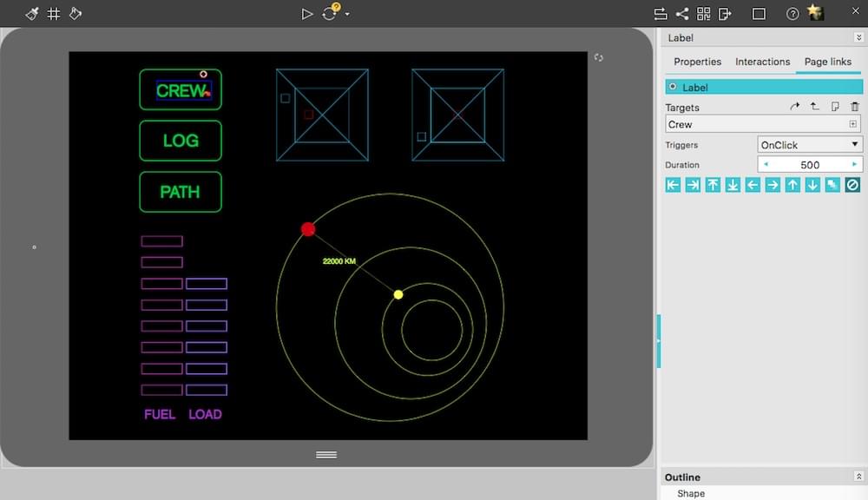Click the rotate icon at canvas corner

tap(598, 57)
